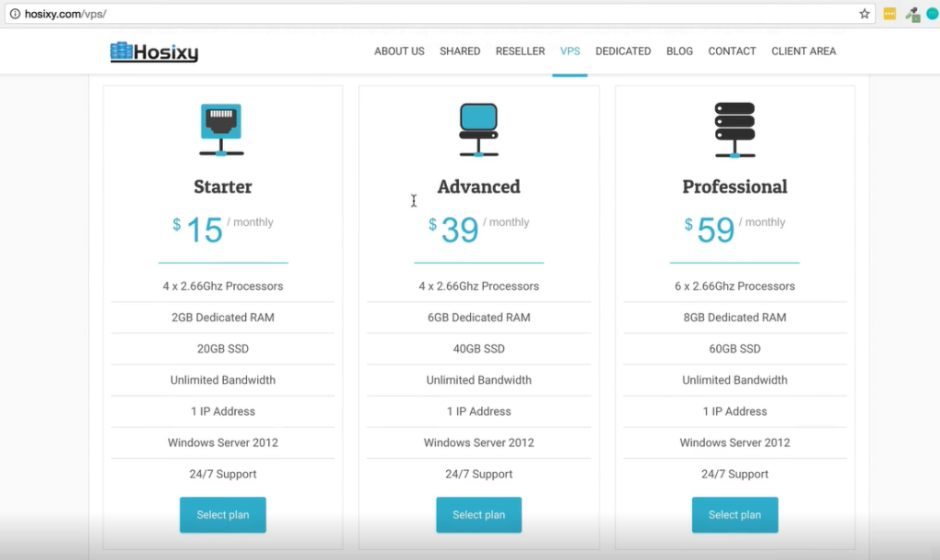Click Windows Server 2012 in Advanced plan
Screen dimensions: 940x560
[479, 443]
